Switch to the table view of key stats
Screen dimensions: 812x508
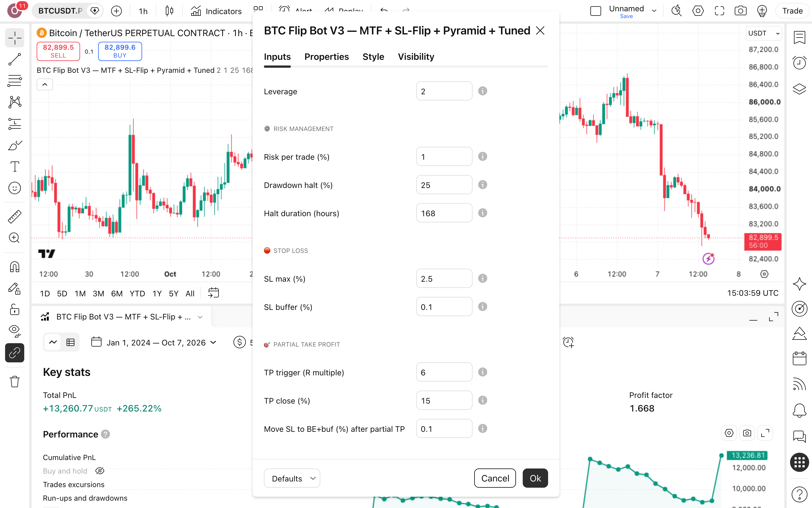70,342
